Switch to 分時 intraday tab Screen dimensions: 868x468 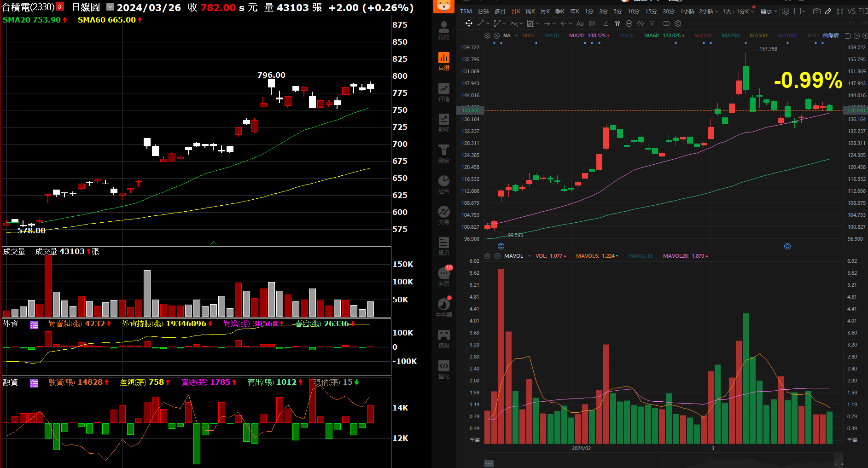pyautogui.click(x=484, y=11)
